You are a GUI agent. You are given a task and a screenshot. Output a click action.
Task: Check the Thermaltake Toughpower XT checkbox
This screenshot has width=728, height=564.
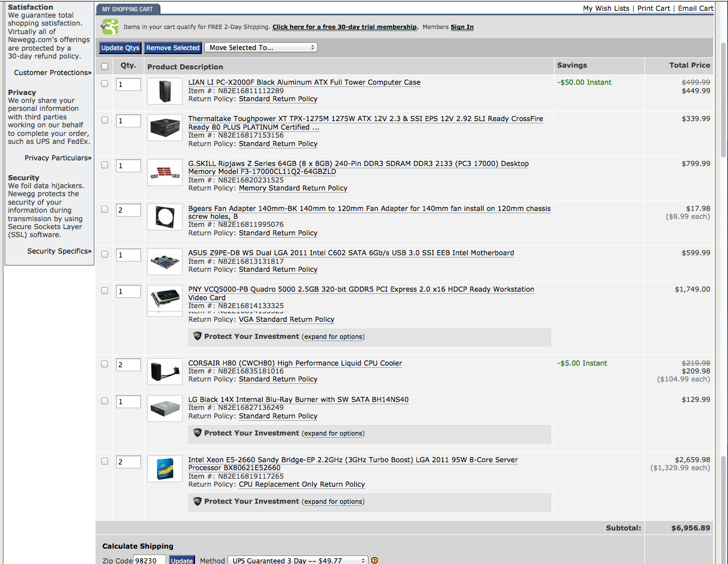pyautogui.click(x=105, y=120)
